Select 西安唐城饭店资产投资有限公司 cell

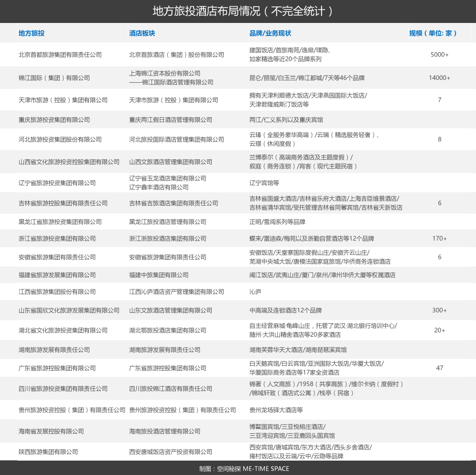171,452
